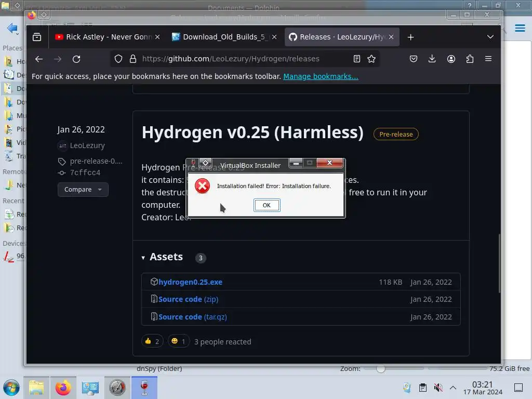Open Firefox account icon
This screenshot has height=399, width=532.
451,59
